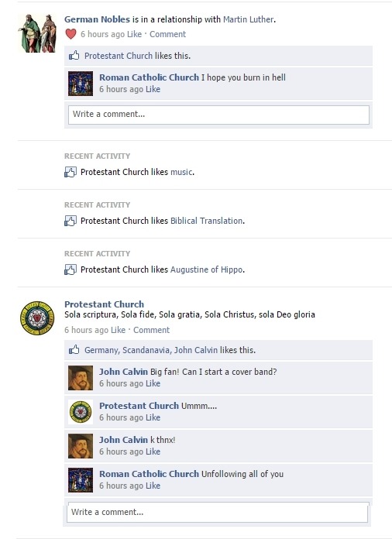Focus the comment box under the German Nobles post

click(218, 115)
